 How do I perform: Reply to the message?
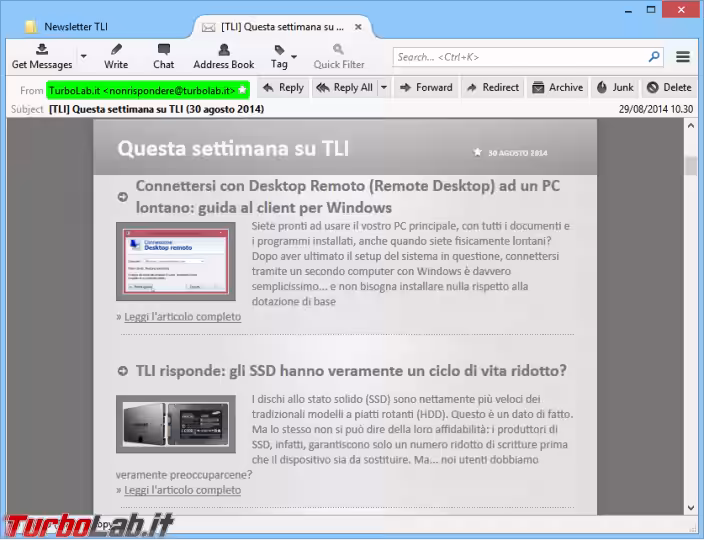coord(283,88)
